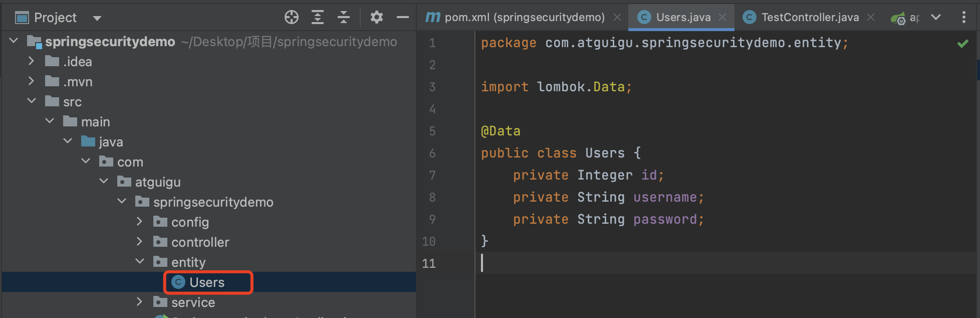Switch to TestController.java tab
Viewport: 980px width, 318px height.
pyautogui.click(x=809, y=18)
